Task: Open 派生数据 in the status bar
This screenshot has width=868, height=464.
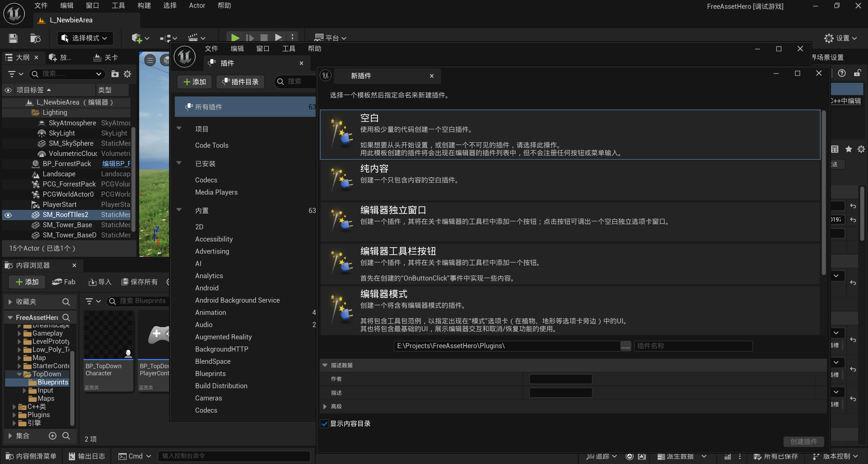Action: pos(682,456)
